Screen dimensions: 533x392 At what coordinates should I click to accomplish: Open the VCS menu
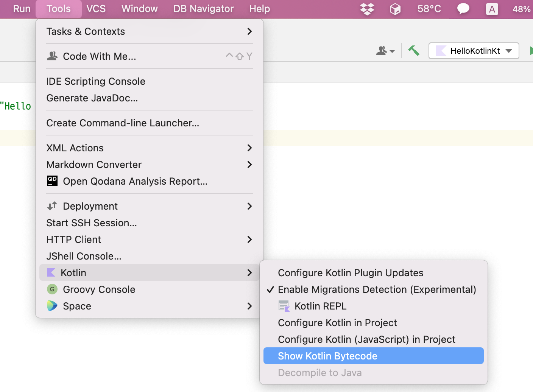coord(96,9)
